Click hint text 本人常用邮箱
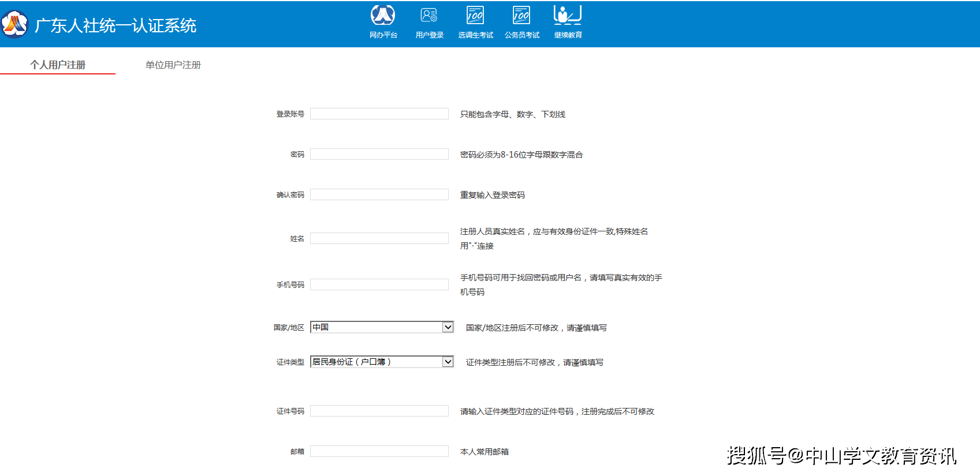The image size is (980, 476). pyautogui.click(x=485, y=452)
